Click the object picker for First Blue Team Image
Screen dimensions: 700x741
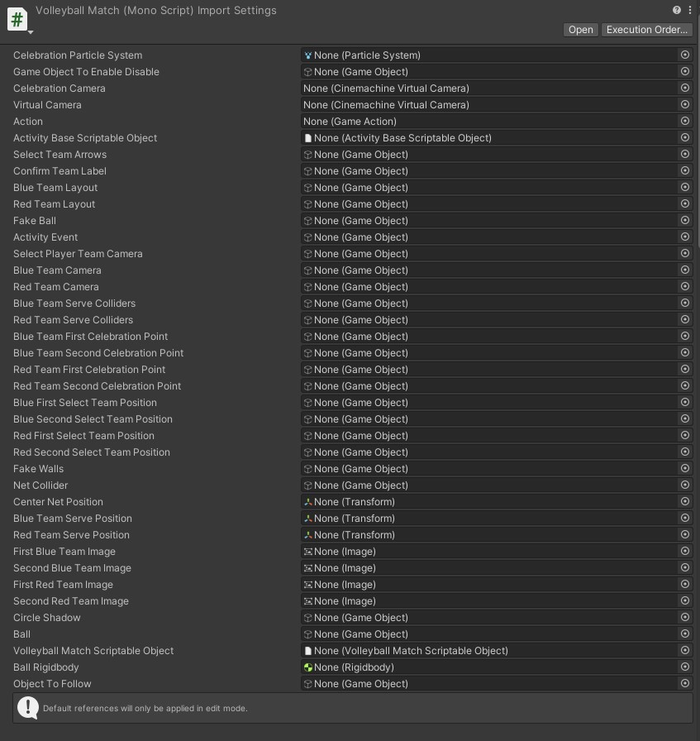tap(684, 551)
